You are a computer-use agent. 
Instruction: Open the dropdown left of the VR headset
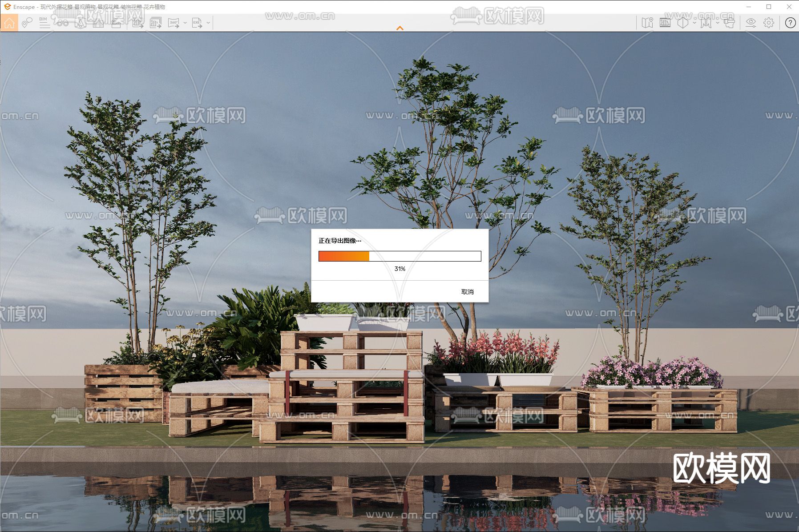(x=717, y=23)
